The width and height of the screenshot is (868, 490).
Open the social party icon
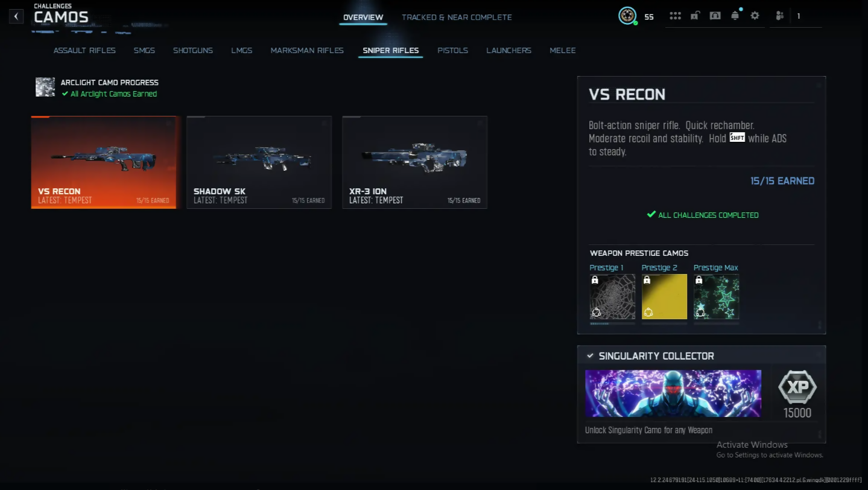[x=780, y=16]
